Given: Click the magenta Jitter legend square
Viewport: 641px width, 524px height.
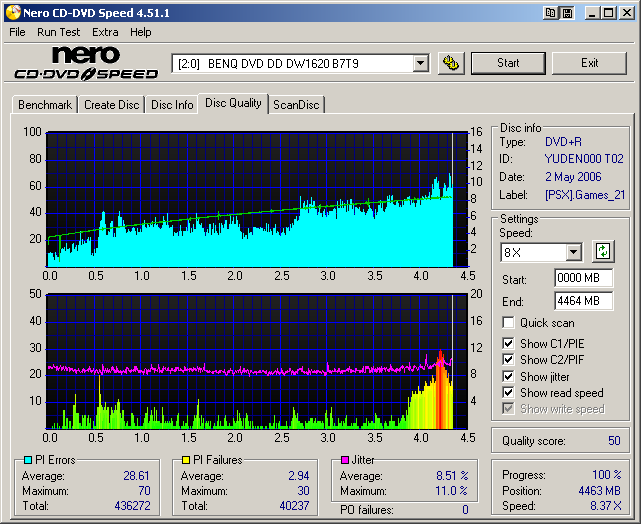Looking at the screenshot, I should [x=345, y=460].
